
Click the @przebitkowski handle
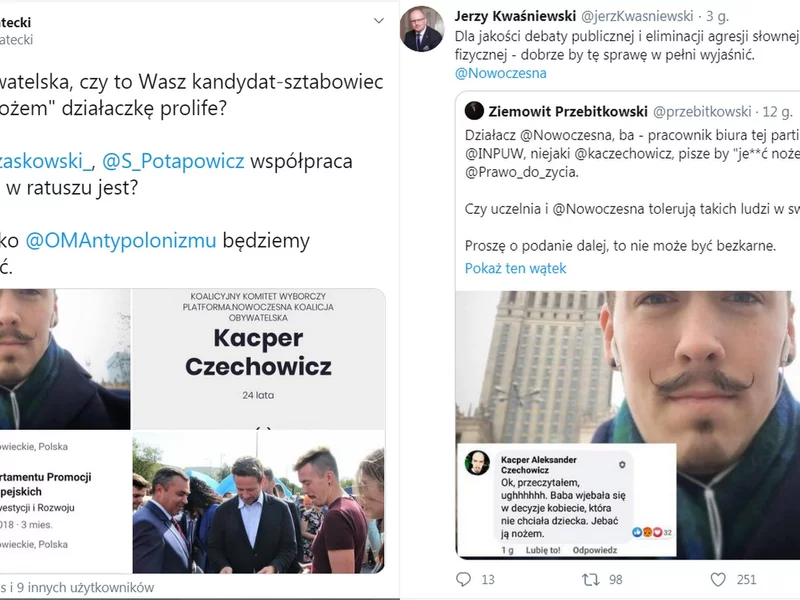pos(702,111)
